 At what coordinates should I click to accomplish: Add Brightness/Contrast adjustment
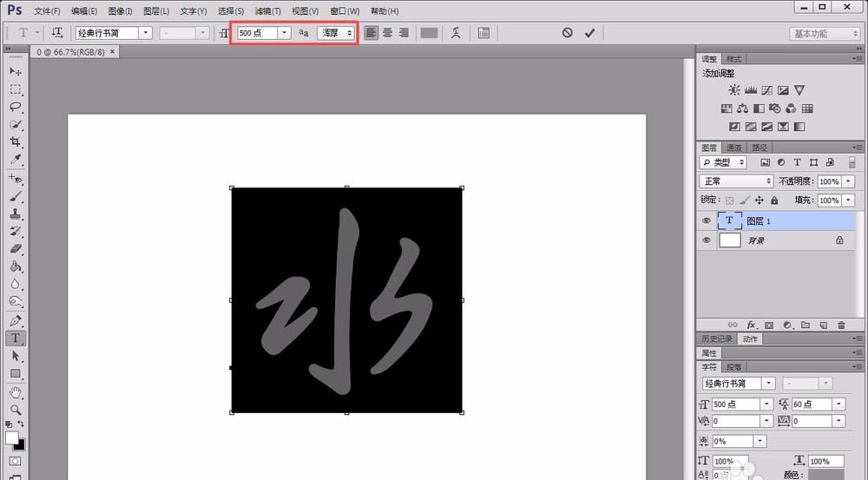click(x=734, y=90)
